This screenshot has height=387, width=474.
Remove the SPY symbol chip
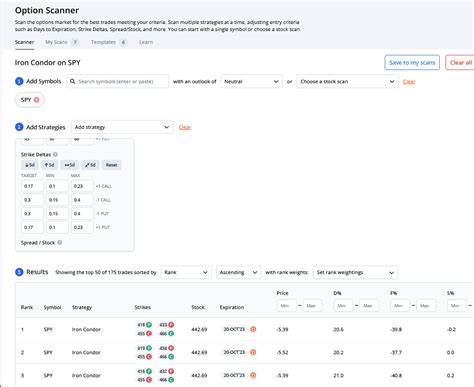37,100
